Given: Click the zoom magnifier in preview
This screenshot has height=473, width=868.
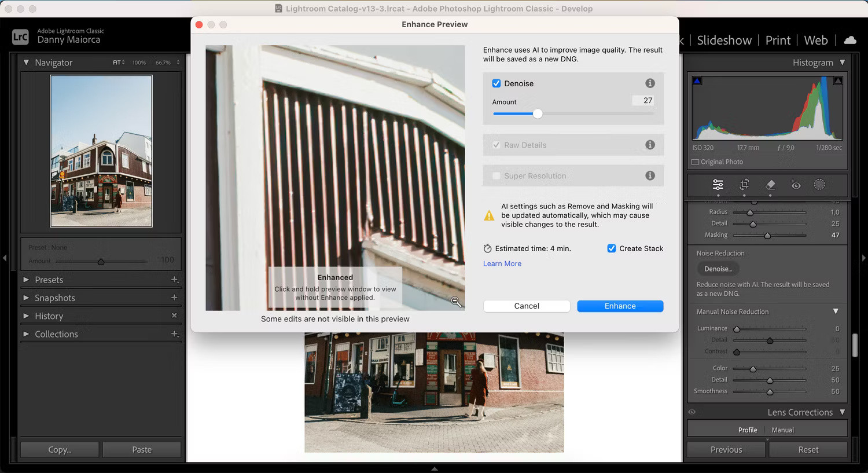Looking at the screenshot, I should [x=456, y=302].
